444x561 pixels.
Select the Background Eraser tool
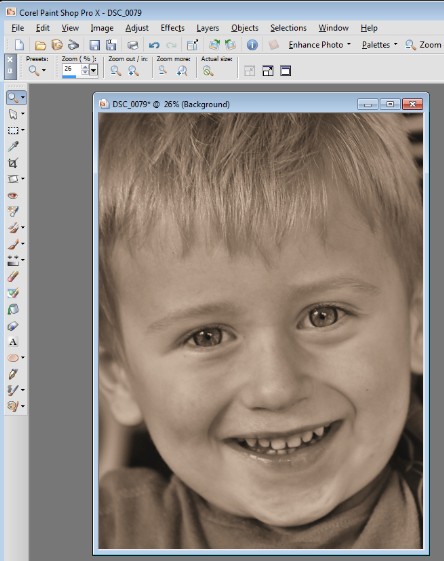pyautogui.click(x=13, y=293)
